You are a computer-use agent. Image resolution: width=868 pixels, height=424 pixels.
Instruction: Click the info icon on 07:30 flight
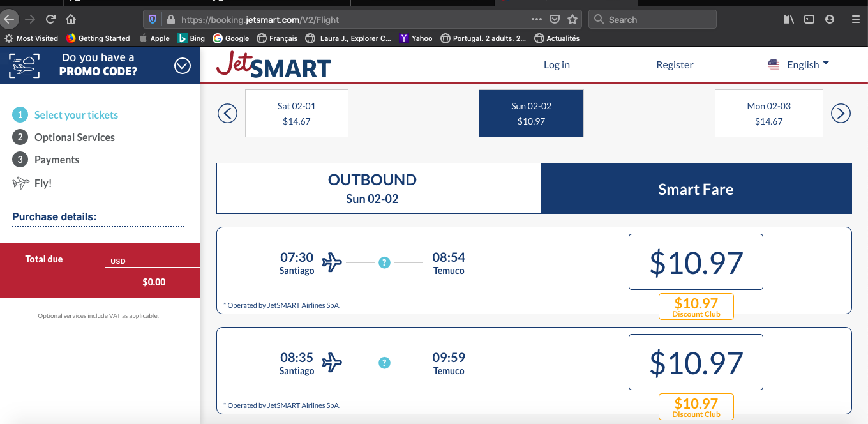(x=384, y=262)
